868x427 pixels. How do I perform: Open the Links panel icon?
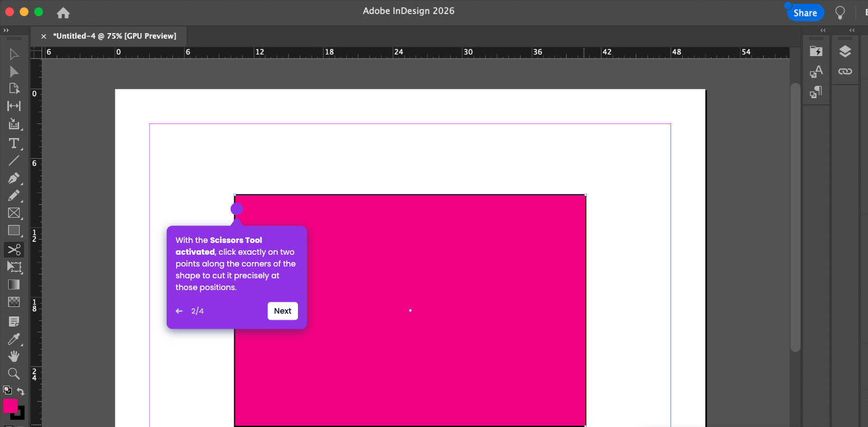845,71
